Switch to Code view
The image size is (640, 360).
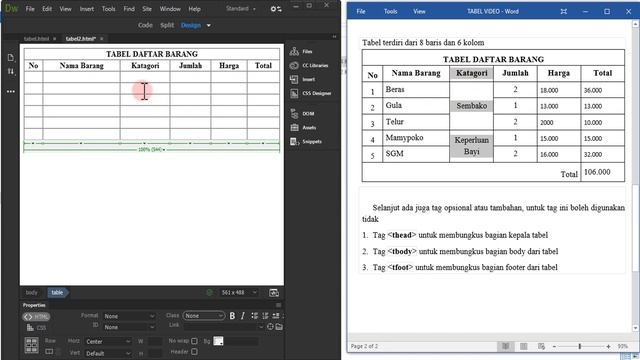(145, 25)
